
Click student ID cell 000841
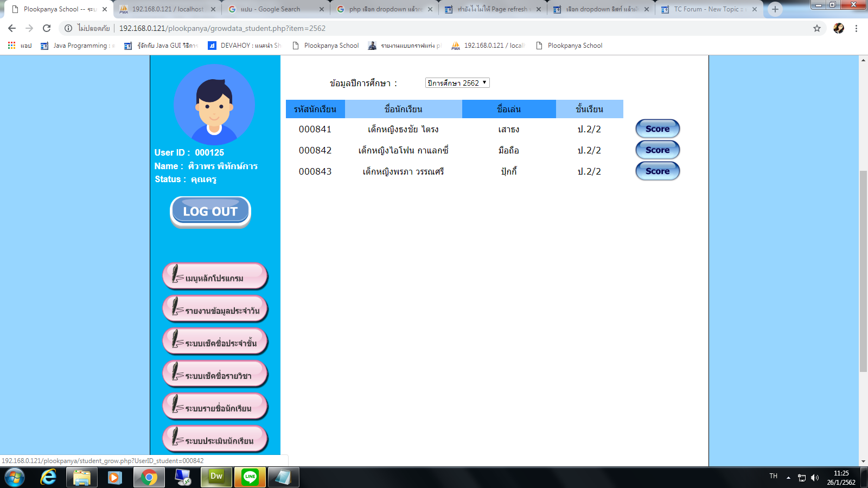[x=315, y=129]
